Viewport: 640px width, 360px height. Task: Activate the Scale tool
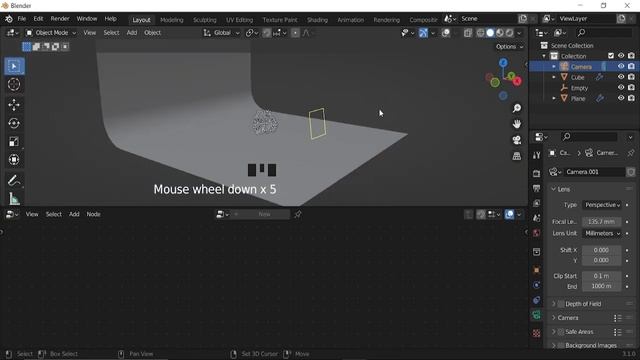click(14, 142)
